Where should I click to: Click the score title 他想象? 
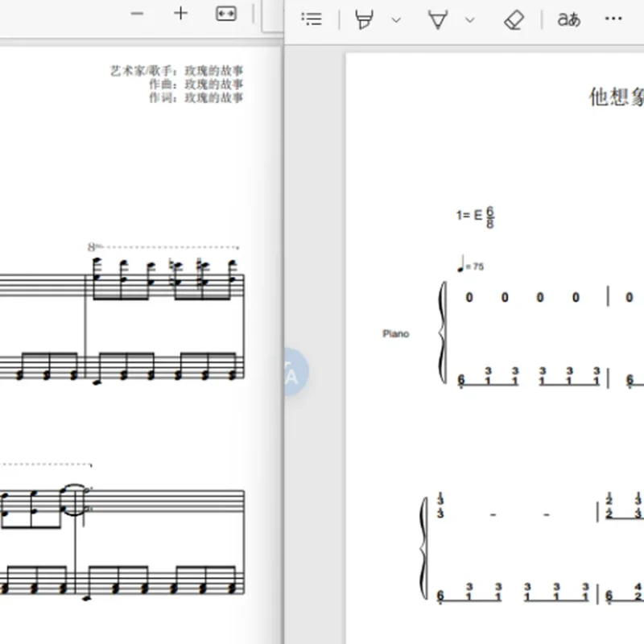tap(617, 97)
